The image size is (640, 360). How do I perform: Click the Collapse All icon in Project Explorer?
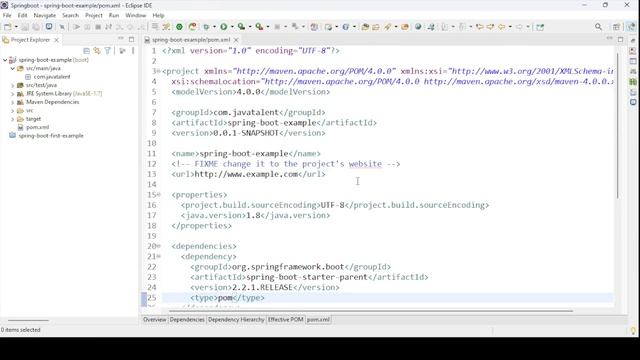86,51
